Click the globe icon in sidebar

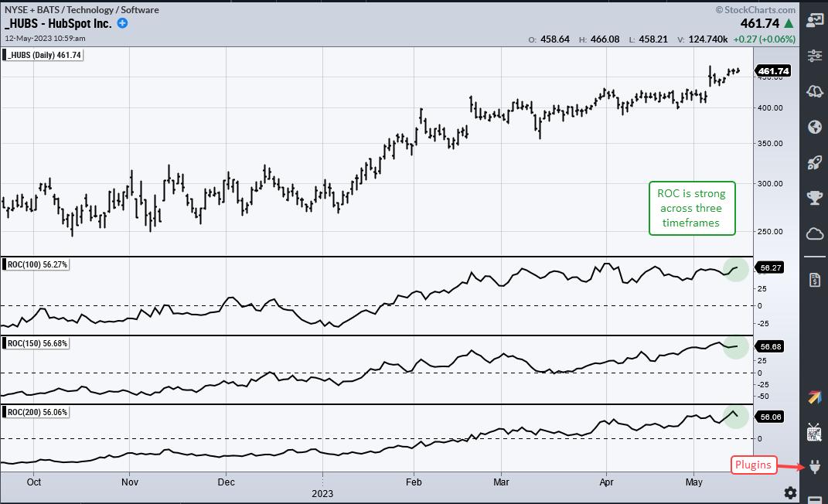coord(814,127)
